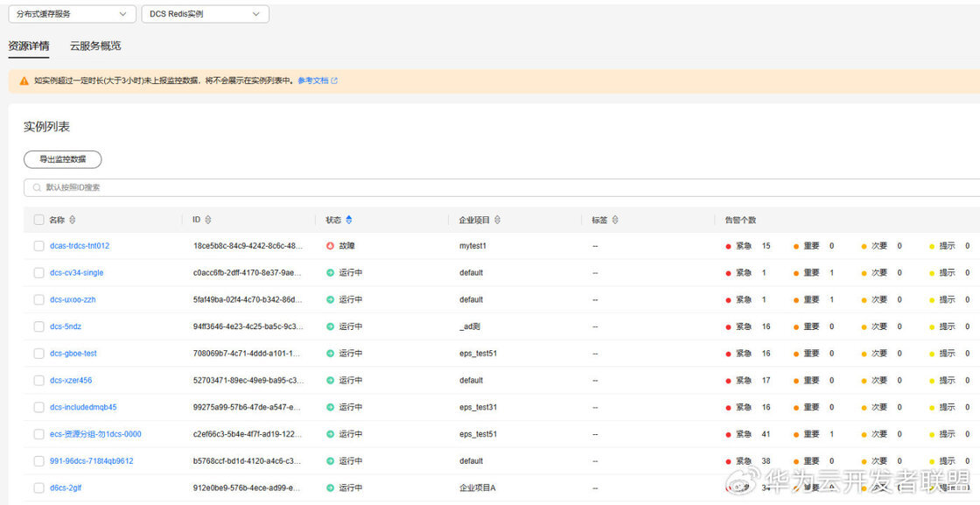Image resolution: width=980 pixels, height=505 pixels.
Task: Click the search magnifier icon
Action: pos(38,187)
